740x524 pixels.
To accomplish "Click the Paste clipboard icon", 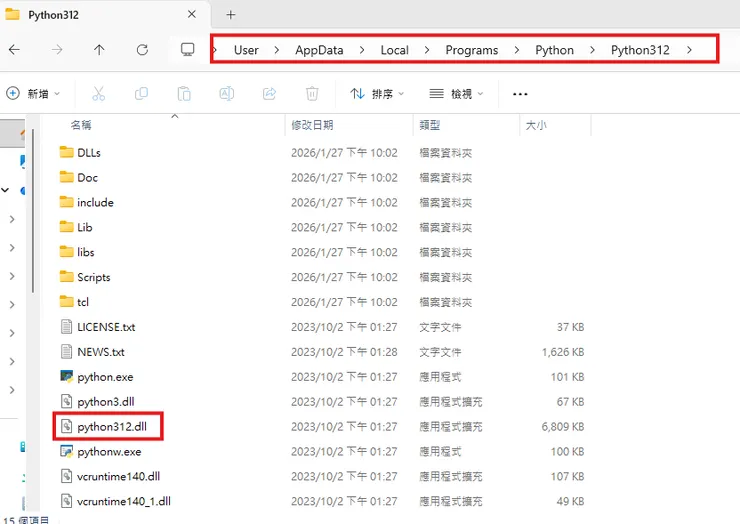I will coord(184,94).
